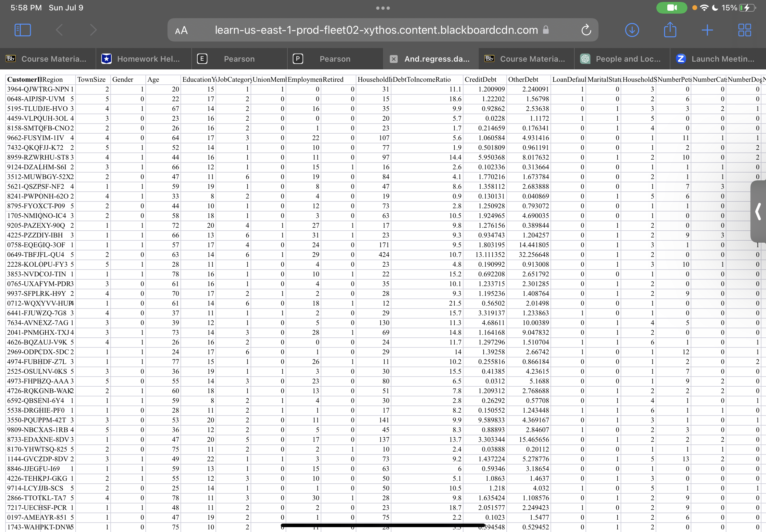Click the Zoom icon on Launch Meeting tab

click(x=681, y=59)
